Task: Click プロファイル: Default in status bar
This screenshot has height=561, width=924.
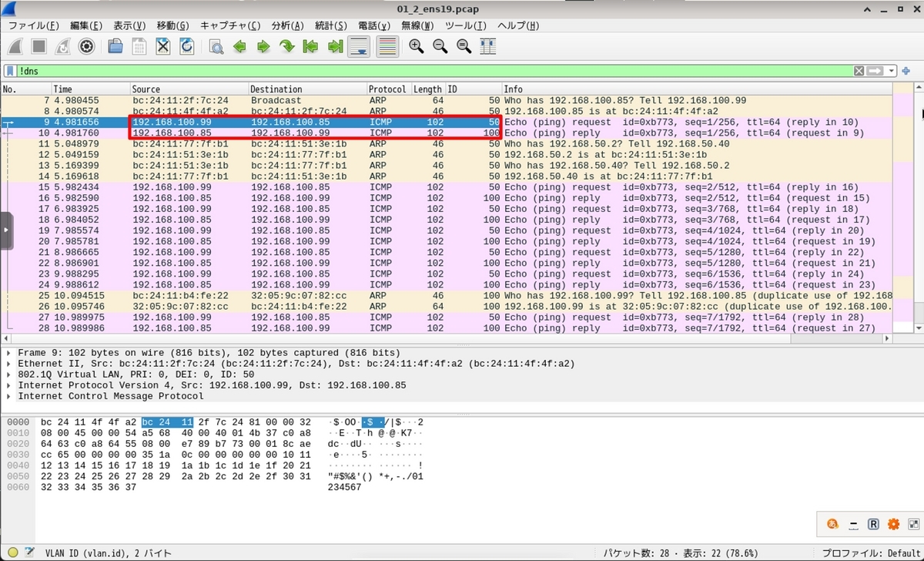Action: (x=872, y=553)
